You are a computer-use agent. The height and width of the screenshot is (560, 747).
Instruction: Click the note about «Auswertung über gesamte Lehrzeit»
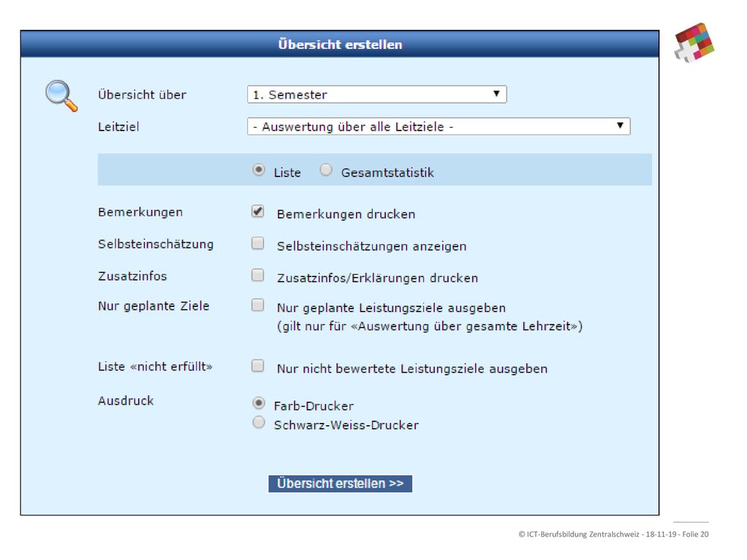pyautogui.click(x=430, y=326)
